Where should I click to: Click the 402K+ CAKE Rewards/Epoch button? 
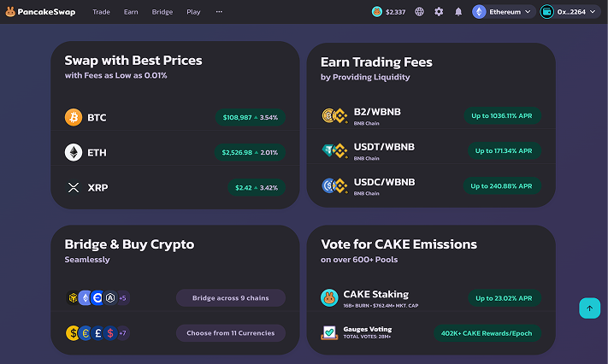487,333
